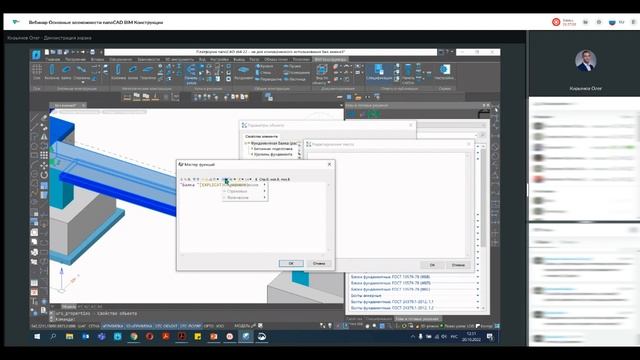Image resolution: width=640 pixels, height=360 pixels.
Task: Toggle СЕТКА grid mode in status bar
Action: click(x=94, y=326)
